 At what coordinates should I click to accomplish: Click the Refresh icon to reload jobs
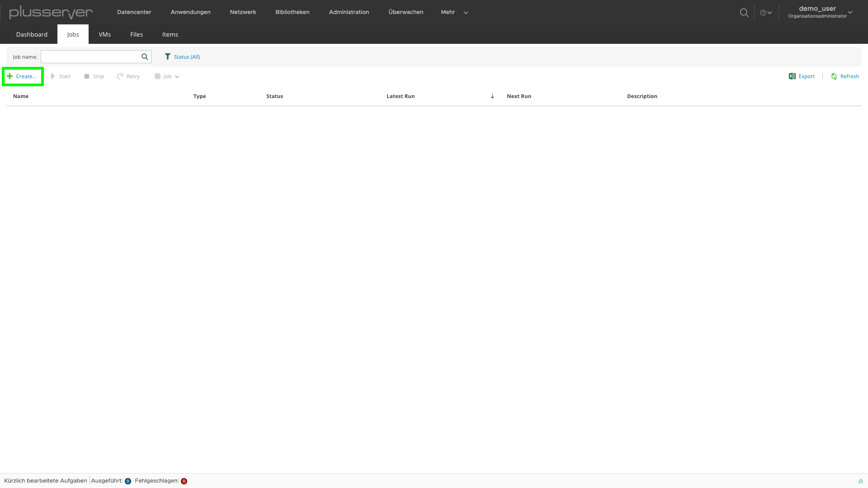coord(834,75)
